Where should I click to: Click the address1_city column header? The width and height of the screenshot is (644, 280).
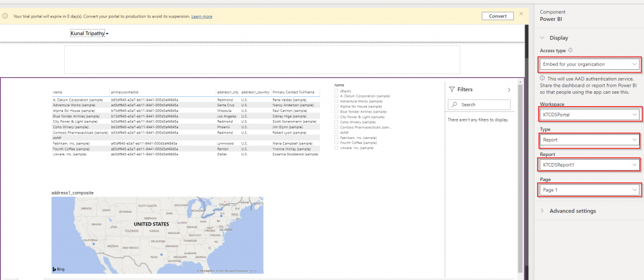(x=228, y=92)
